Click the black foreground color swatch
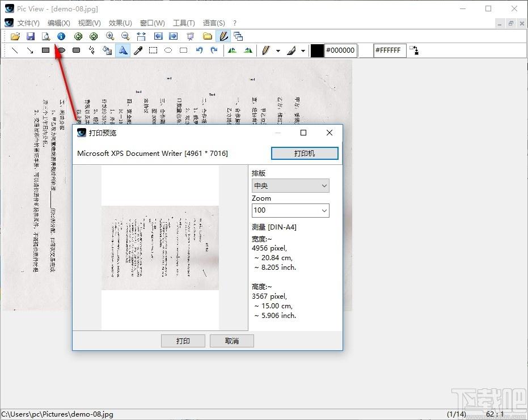Viewport: 528px width, 420px height. 317,50
